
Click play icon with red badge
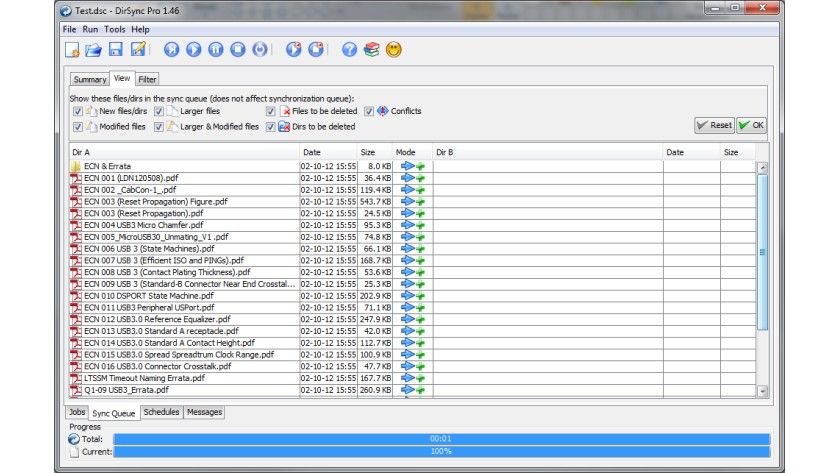click(294, 49)
